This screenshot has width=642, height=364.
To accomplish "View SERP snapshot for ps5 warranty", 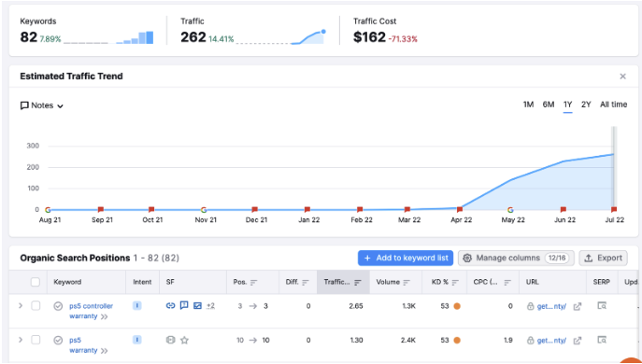I will click(x=602, y=340).
